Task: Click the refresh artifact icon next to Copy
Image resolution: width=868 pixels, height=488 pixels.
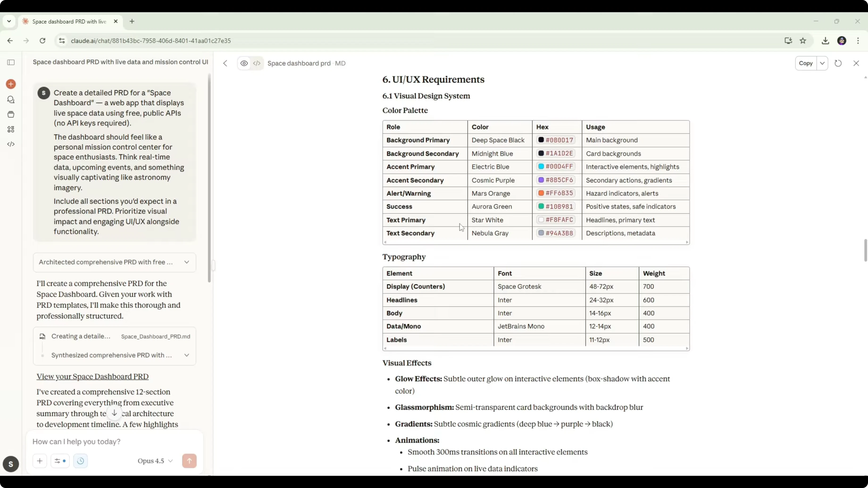Action: coord(838,63)
